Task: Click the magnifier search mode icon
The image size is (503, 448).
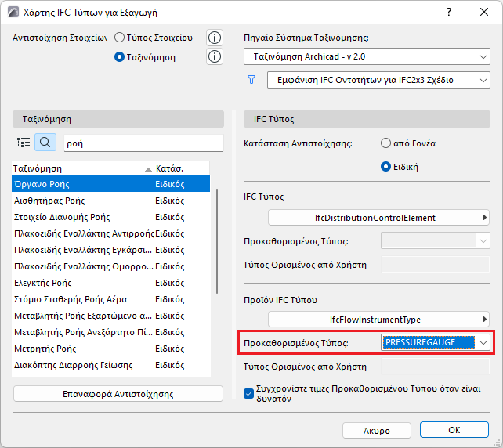Action: (45, 143)
